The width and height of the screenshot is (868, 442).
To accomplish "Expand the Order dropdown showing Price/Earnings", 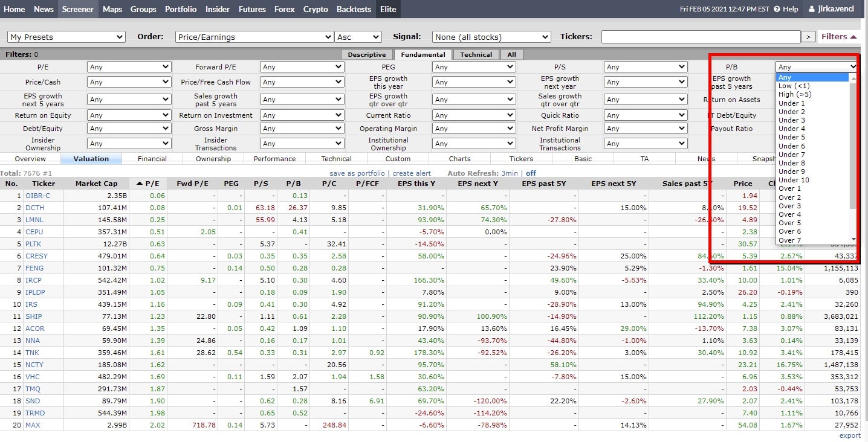I will coord(254,37).
